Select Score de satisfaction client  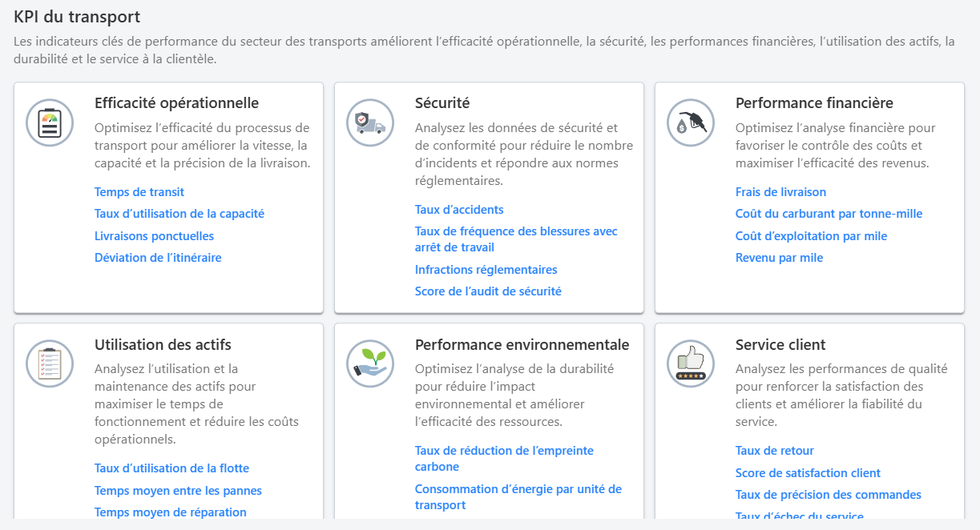click(x=808, y=472)
